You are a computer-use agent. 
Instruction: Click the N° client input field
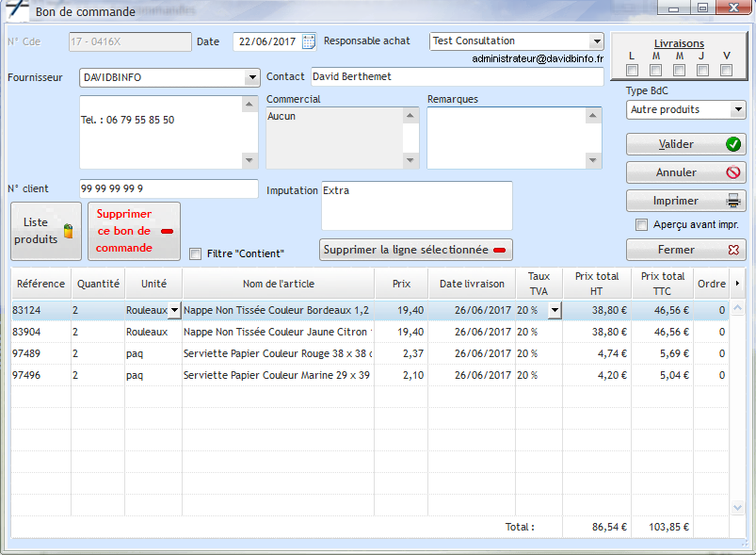point(169,189)
